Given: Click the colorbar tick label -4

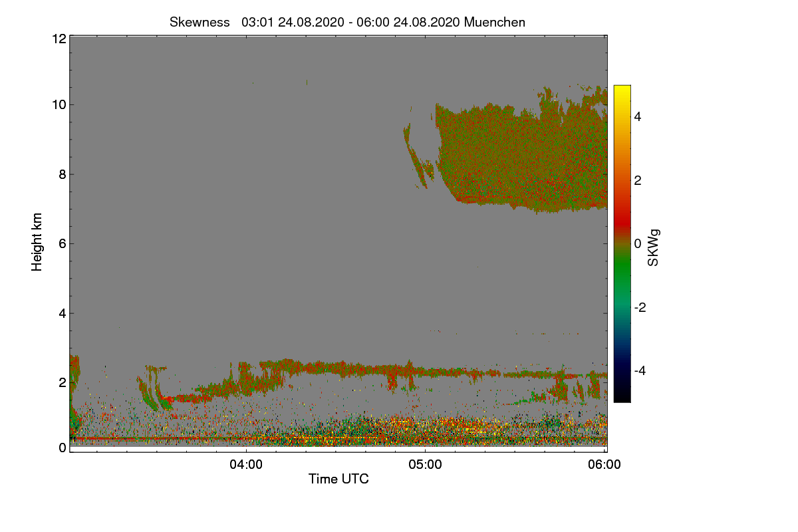Looking at the screenshot, I should (x=640, y=370).
